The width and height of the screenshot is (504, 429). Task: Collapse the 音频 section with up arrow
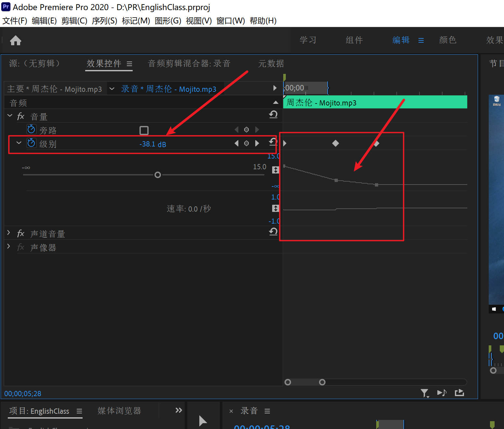(276, 102)
